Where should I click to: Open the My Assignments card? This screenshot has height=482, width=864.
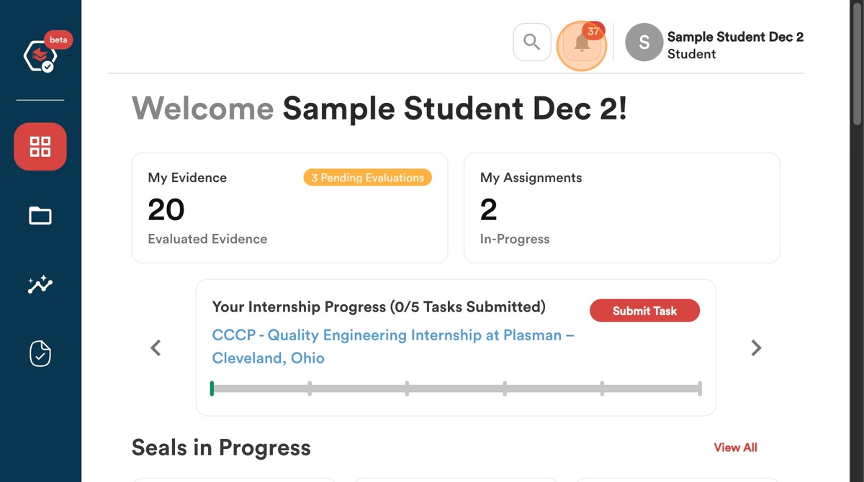tap(622, 208)
